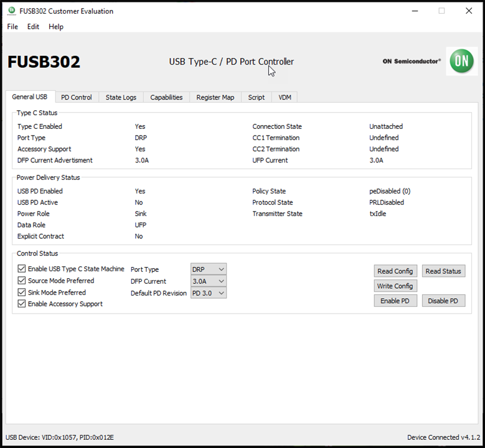Click the UFP Current label
Viewport: 485px width, 448px height.
coord(270,160)
